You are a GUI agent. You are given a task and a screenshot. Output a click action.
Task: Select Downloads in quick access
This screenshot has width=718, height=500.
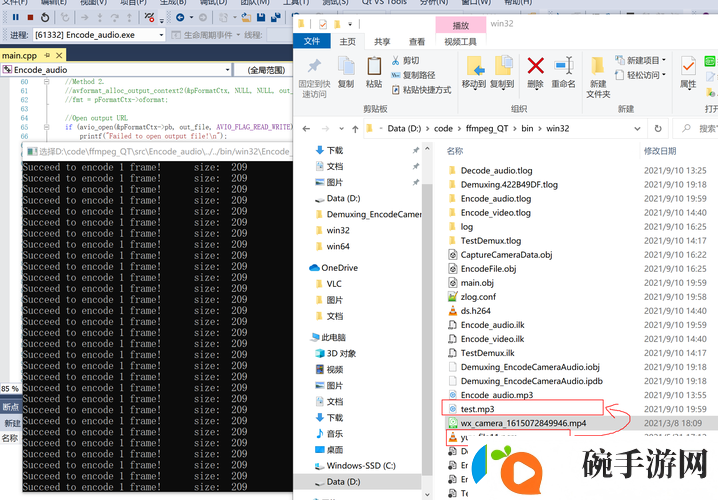pos(335,150)
